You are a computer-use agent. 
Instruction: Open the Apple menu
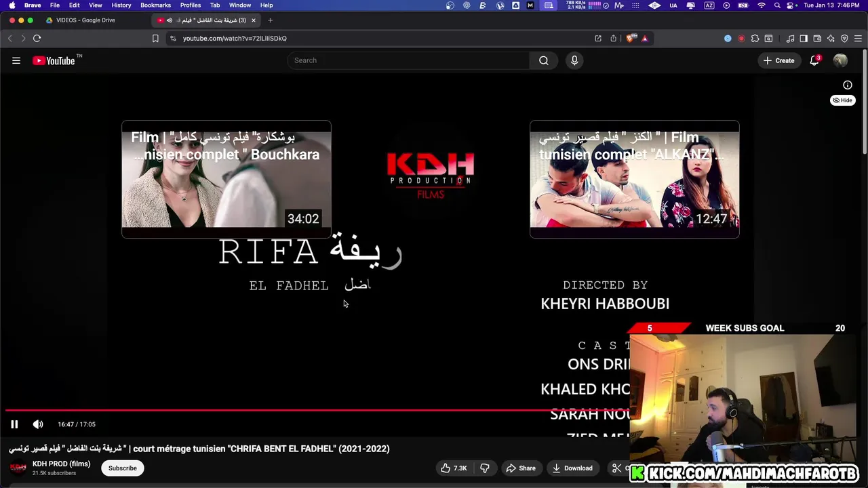12,5
